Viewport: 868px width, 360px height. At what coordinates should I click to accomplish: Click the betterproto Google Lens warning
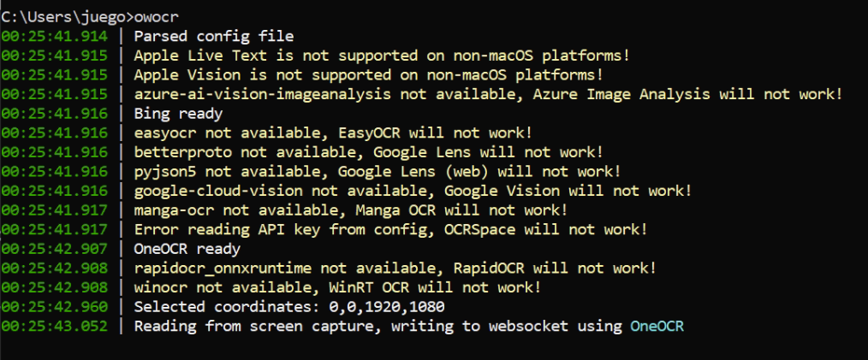tap(369, 152)
